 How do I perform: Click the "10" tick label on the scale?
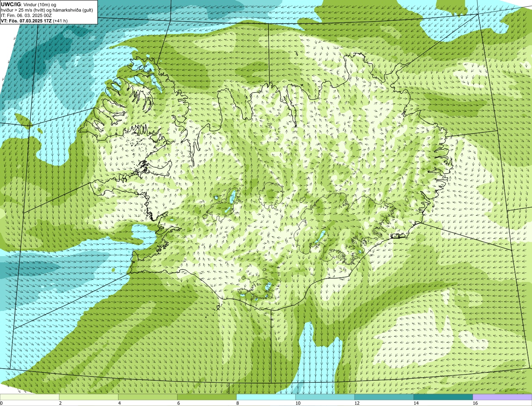click(x=298, y=403)
